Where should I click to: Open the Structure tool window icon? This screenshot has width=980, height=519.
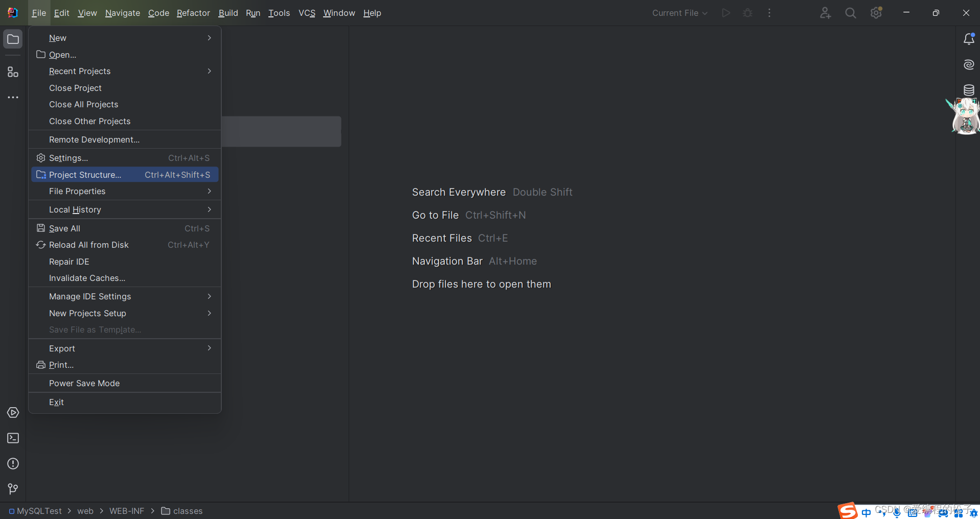point(13,72)
